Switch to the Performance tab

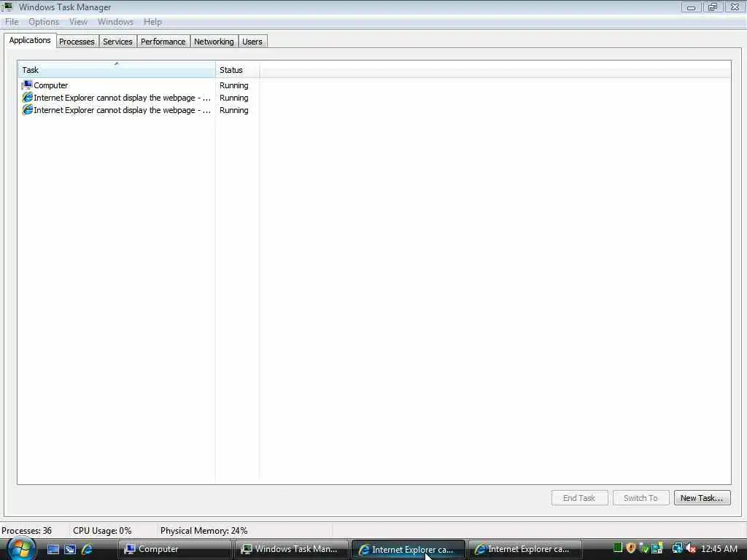(x=163, y=42)
